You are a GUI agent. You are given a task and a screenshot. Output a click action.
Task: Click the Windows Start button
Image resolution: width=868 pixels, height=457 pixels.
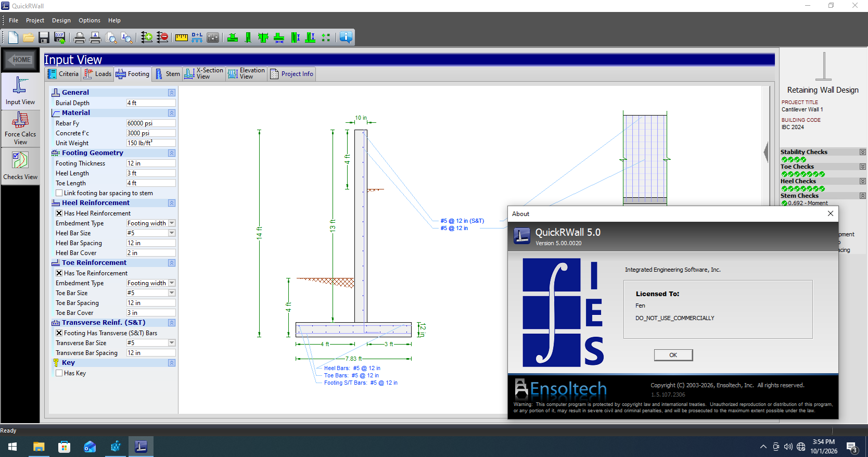click(x=12, y=447)
